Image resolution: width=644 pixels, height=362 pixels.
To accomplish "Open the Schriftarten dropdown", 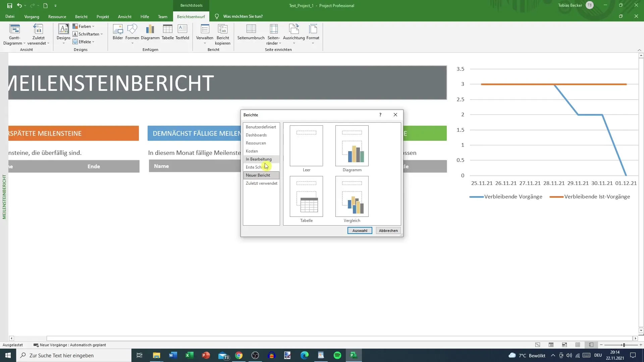I will coord(88,34).
